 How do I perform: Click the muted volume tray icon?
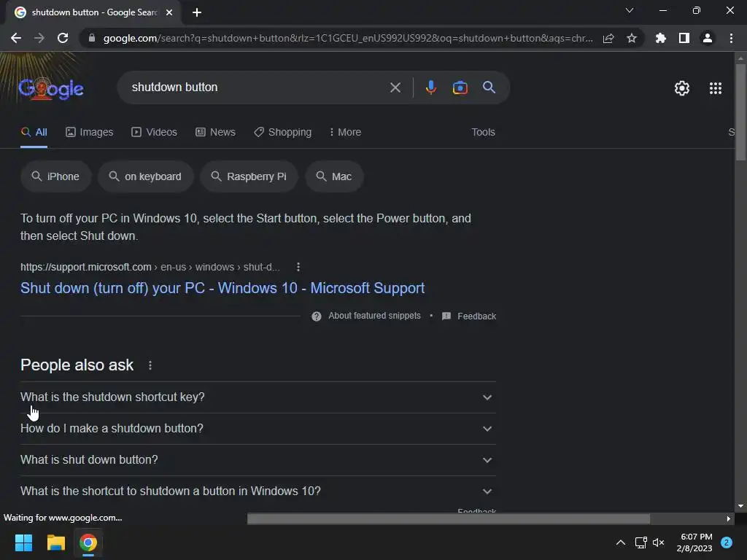(659, 542)
